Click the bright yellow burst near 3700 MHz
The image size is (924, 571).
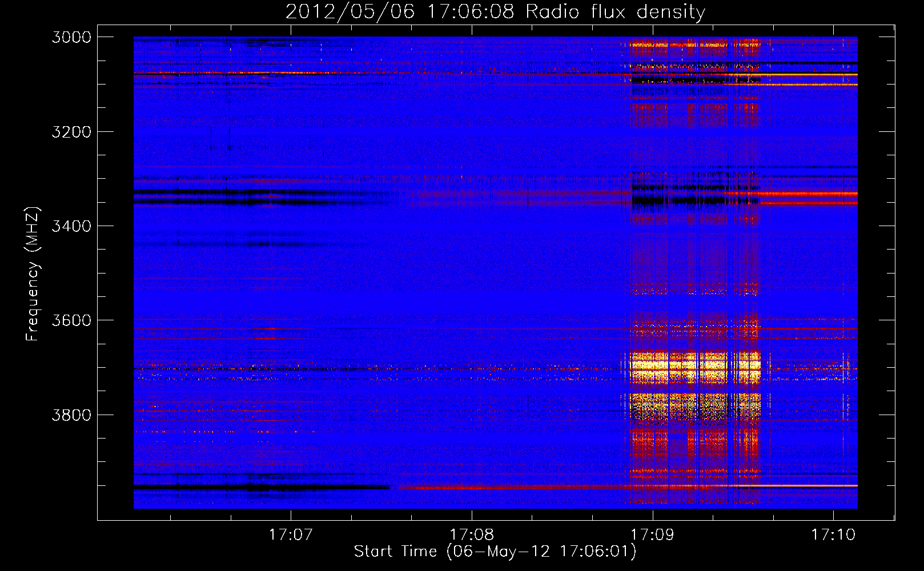point(696,367)
